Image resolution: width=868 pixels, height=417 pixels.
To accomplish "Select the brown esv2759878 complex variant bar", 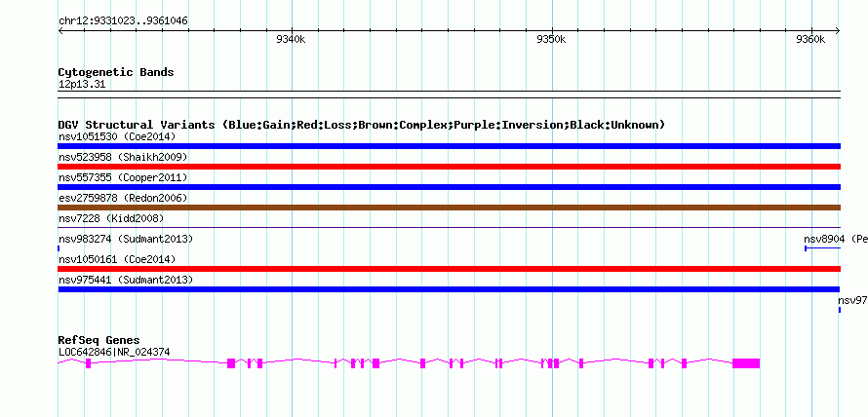I will coord(449,208).
